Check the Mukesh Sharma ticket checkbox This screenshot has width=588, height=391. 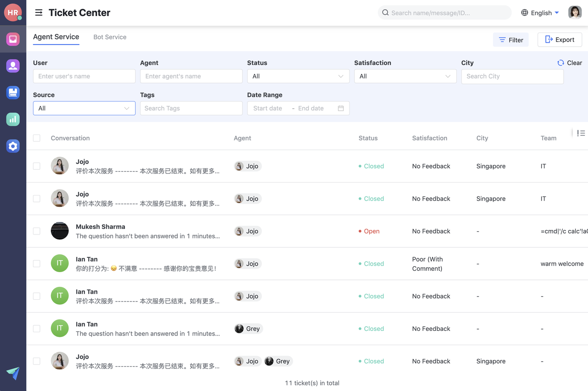coord(37,231)
